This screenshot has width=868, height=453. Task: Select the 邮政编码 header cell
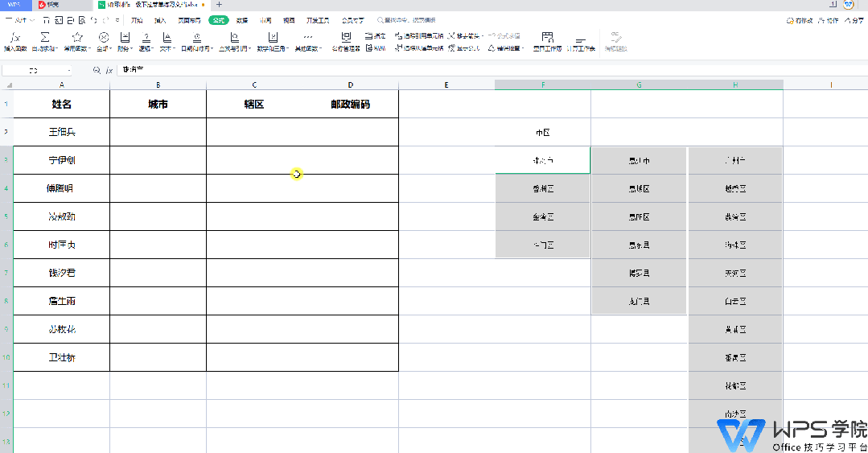click(351, 104)
